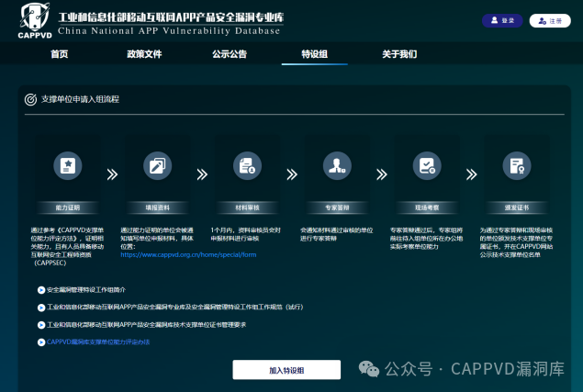This screenshot has height=392, width=583.
Task: Select the 特设组 tab
Action: 315,54
